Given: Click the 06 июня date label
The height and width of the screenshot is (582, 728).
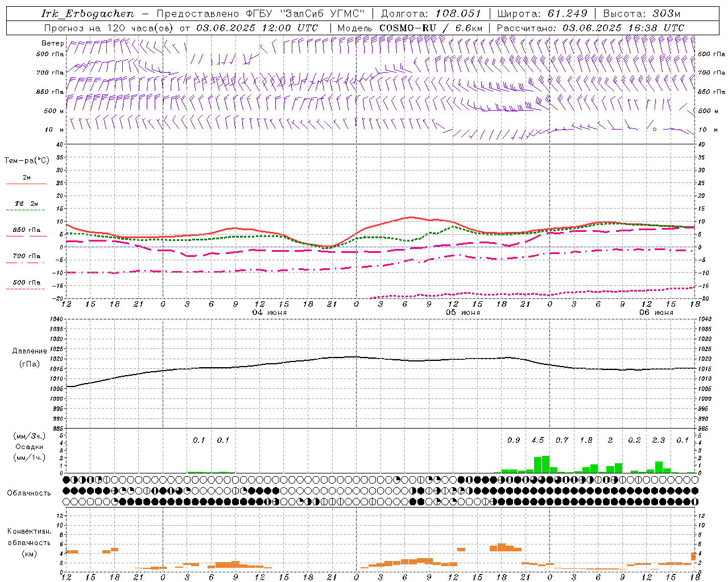Looking at the screenshot, I should coord(656,313).
